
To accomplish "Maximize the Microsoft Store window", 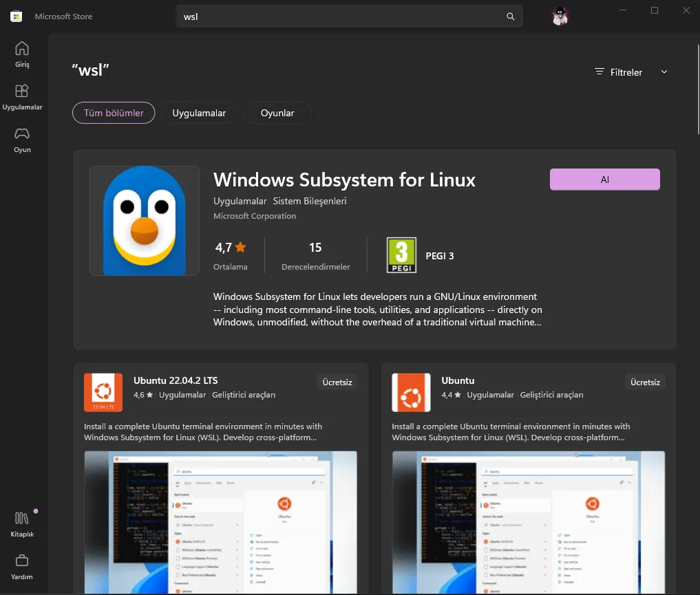I will click(655, 10).
